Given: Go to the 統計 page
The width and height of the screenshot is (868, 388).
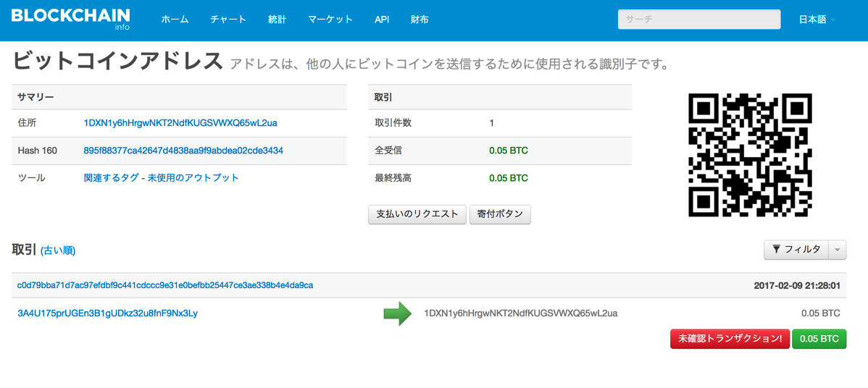Looking at the screenshot, I should click(277, 20).
